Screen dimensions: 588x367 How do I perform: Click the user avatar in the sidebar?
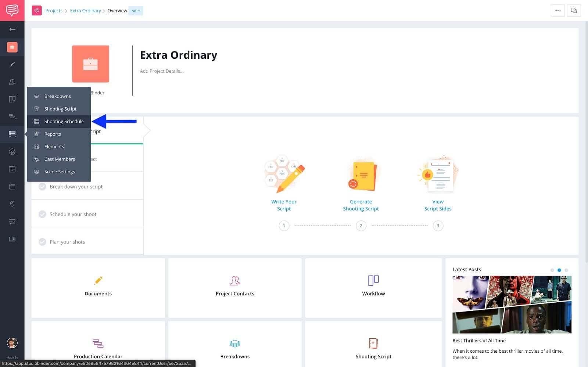[x=12, y=343]
